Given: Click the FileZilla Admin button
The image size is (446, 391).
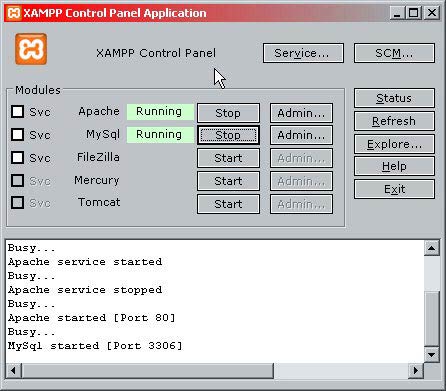Looking at the screenshot, I should click(301, 158).
